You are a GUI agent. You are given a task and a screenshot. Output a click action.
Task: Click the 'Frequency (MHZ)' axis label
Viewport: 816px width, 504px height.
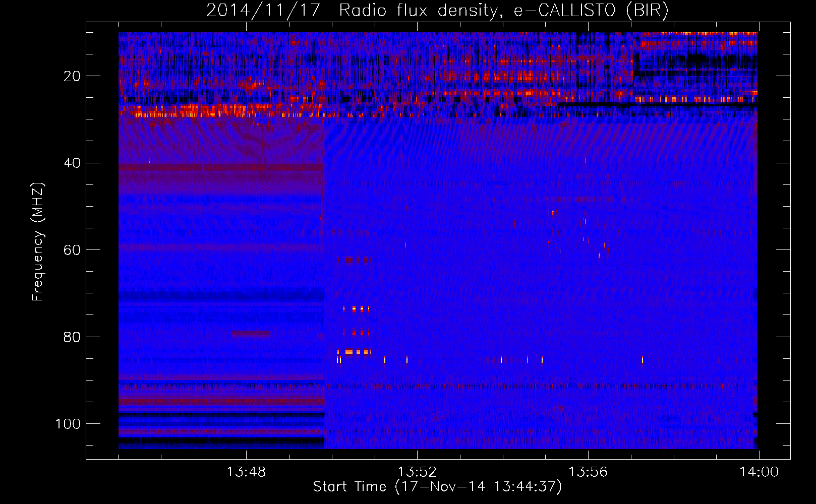click(x=38, y=242)
